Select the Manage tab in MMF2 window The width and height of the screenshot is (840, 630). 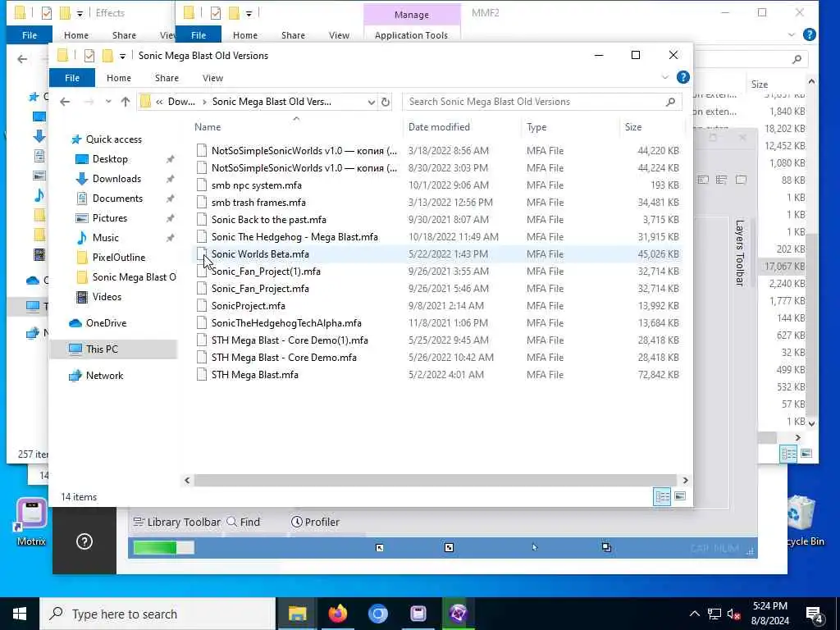pos(412,15)
